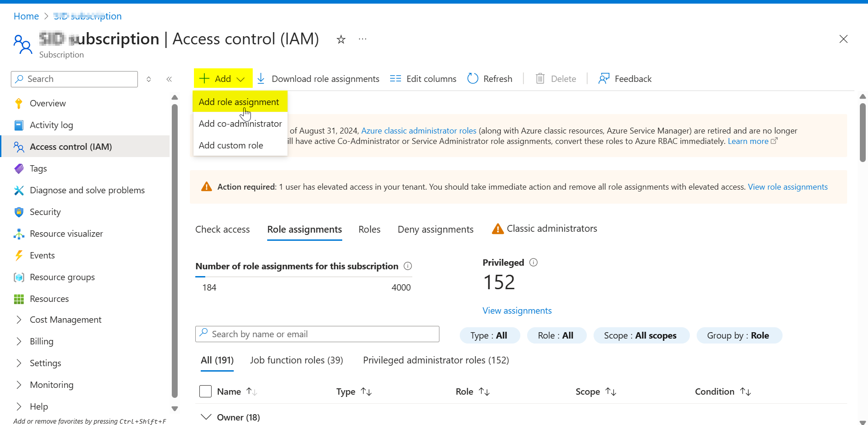The image size is (868, 425).
Task: Collapse the Owner (18) group
Action: (x=206, y=417)
